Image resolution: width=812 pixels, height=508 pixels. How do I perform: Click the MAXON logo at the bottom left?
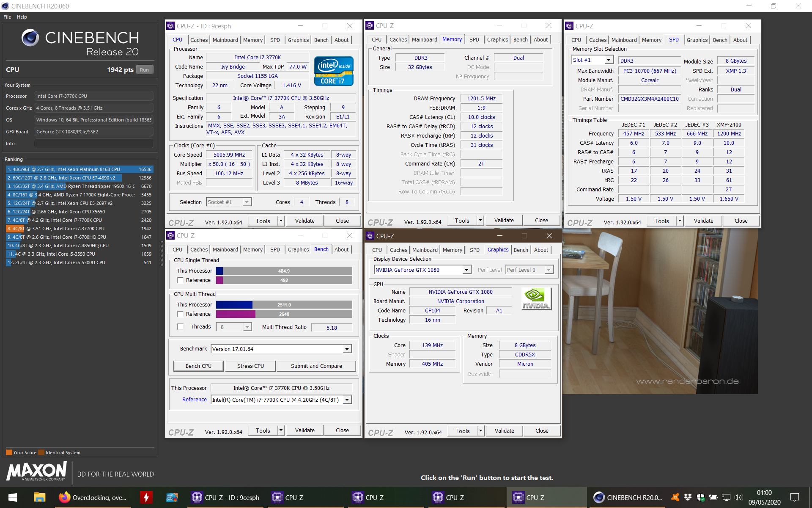point(36,471)
